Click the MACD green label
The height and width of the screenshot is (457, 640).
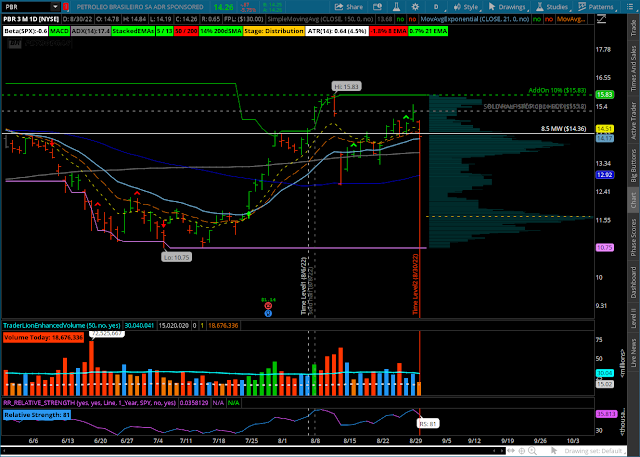pyautogui.click(x=60, y=31)
